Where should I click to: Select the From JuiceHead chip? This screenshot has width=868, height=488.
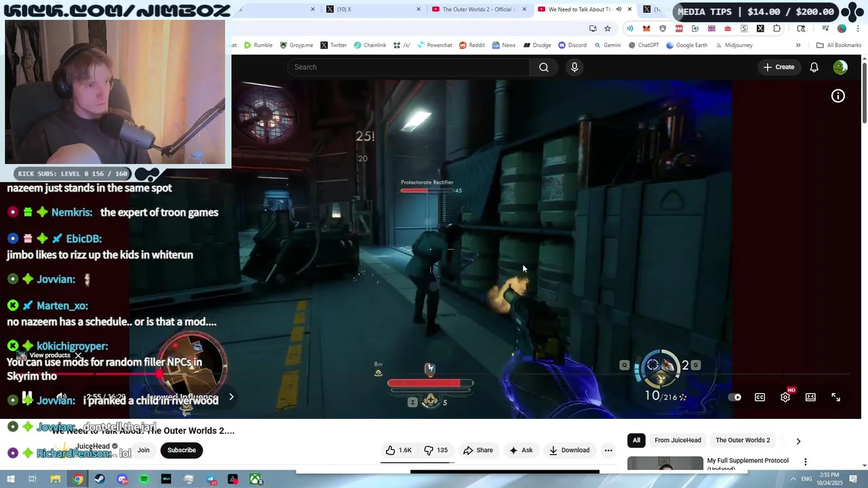677,441
